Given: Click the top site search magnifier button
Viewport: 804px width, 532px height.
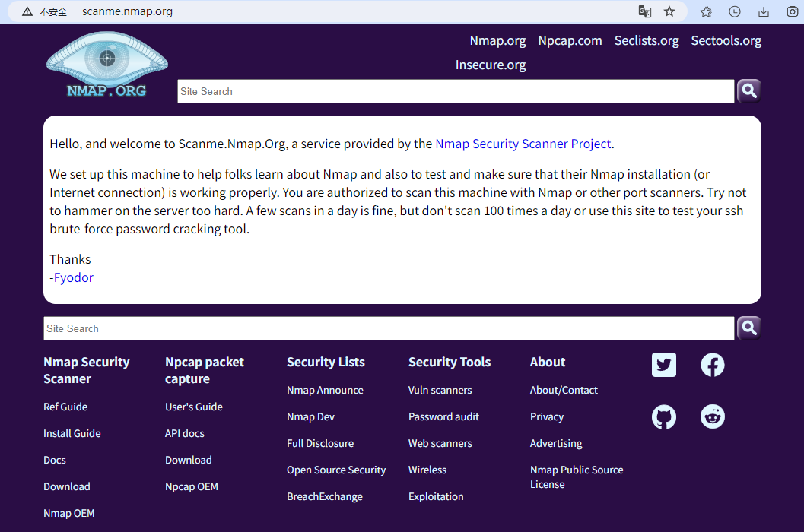Looking at the screenshot, I should (748, 91).
